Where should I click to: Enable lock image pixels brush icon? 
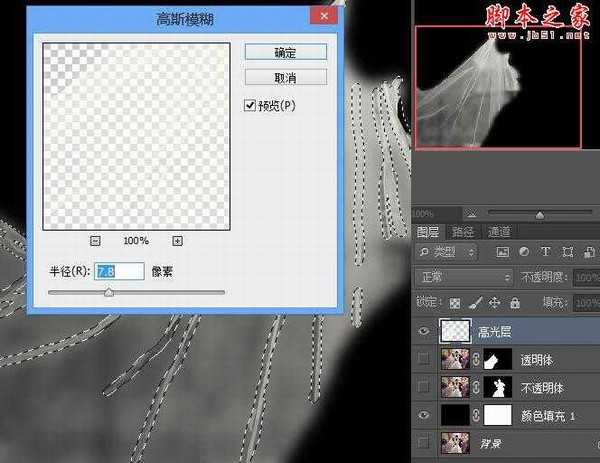tap(477, 301)
